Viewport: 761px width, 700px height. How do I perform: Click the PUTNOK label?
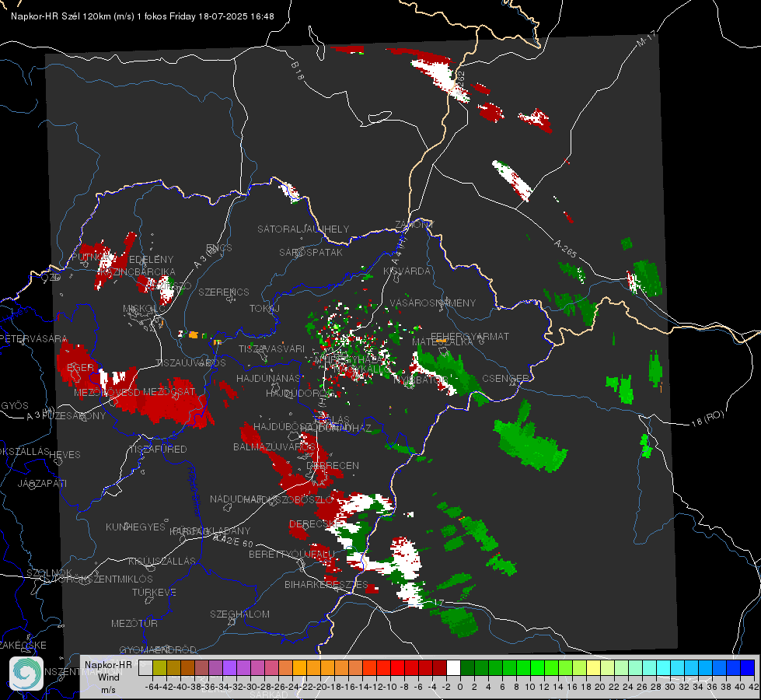(90, 257)
